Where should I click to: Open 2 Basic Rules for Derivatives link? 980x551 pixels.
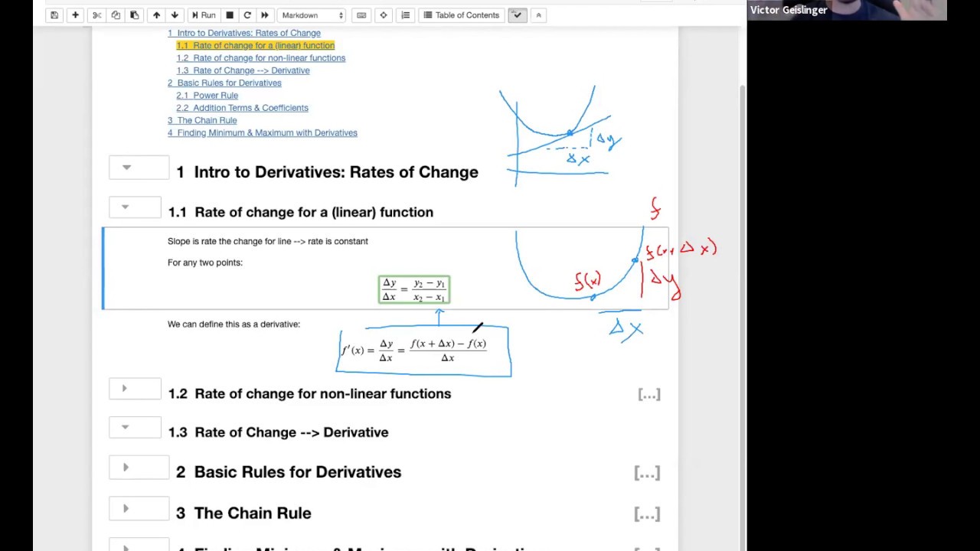click(x=224, y=83)
